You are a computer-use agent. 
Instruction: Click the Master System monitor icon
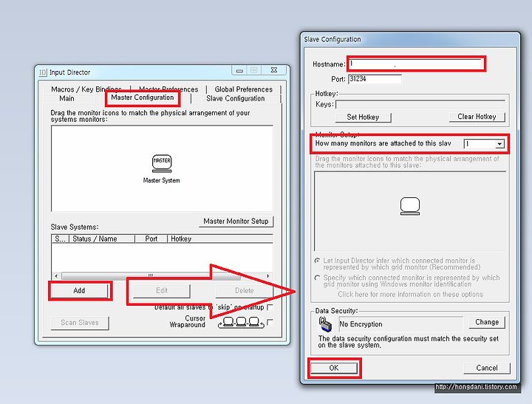pos(162,163)
